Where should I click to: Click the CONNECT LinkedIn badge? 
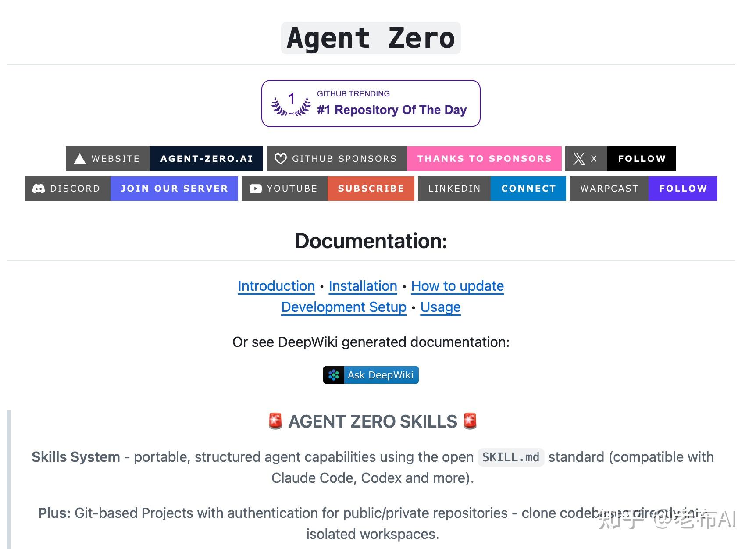tap(528, 189)
